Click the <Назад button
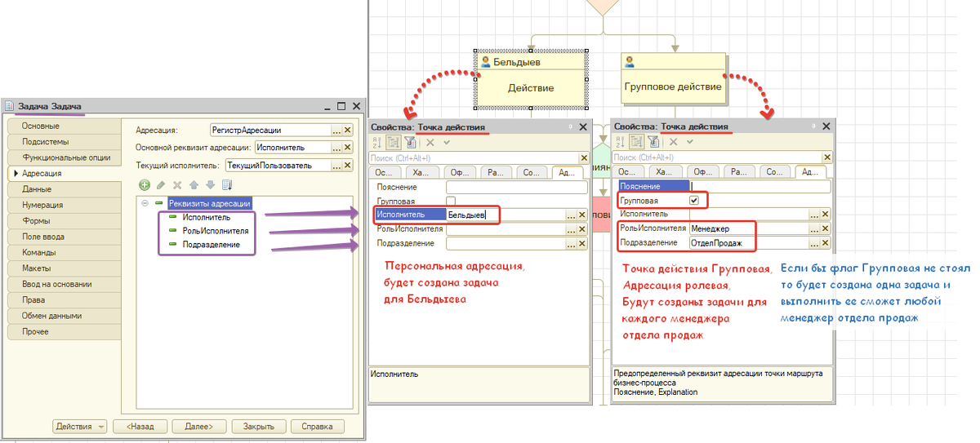 click(140, 426)
